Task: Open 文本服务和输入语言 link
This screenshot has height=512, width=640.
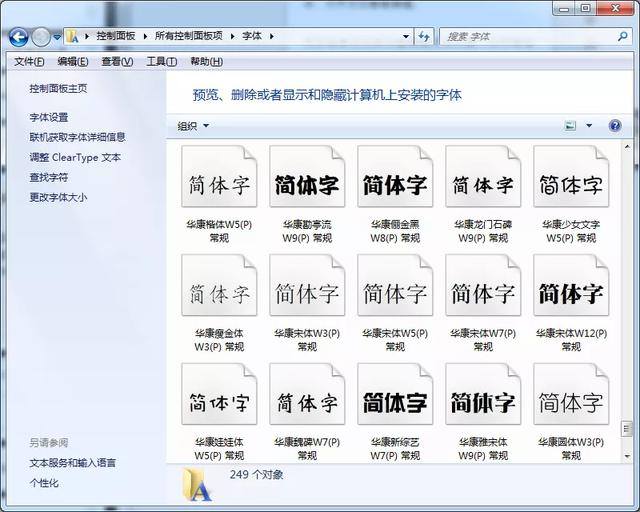Action: [73, 463]
